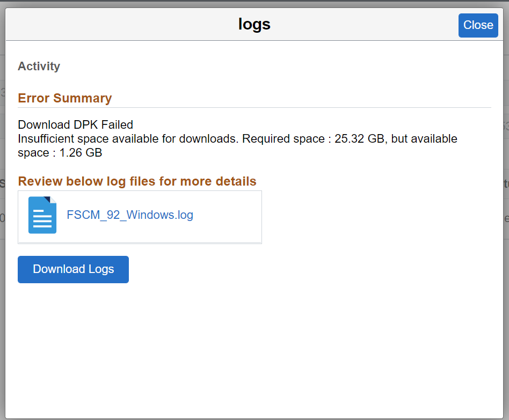Open the FSCM_92_Windows.log link

[x=130, y=215]
